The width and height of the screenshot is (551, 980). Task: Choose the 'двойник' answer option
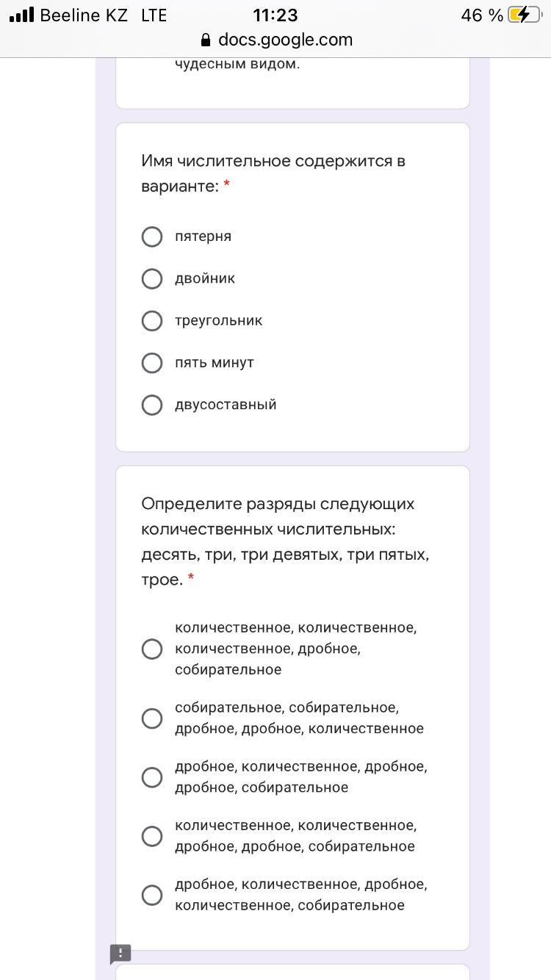(x=152, y=278)
